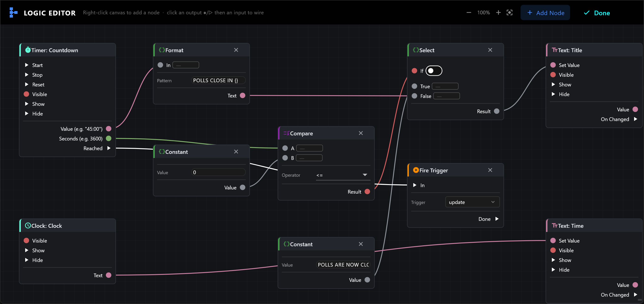Click the Logic Editor logo icon

13,12
